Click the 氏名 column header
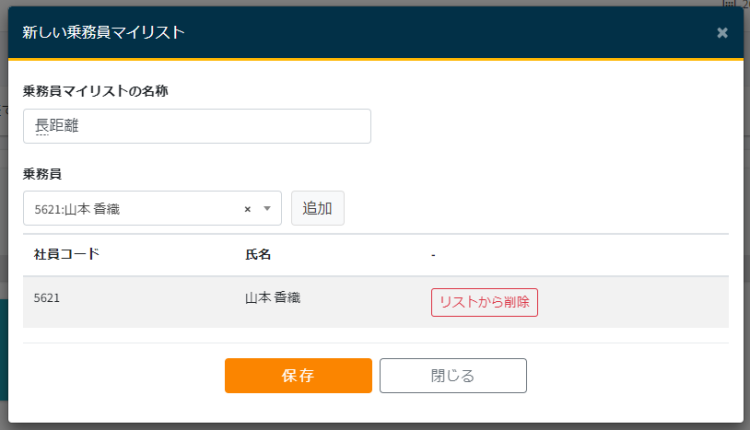The width and height of the screenshot is (750, 430). tap(258, 255)
